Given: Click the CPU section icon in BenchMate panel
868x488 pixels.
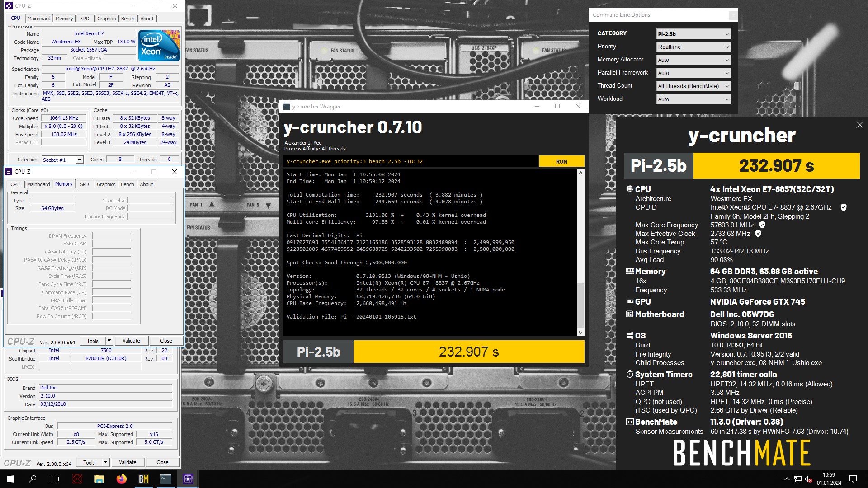Looking at the screenshot, I should 630,189.
